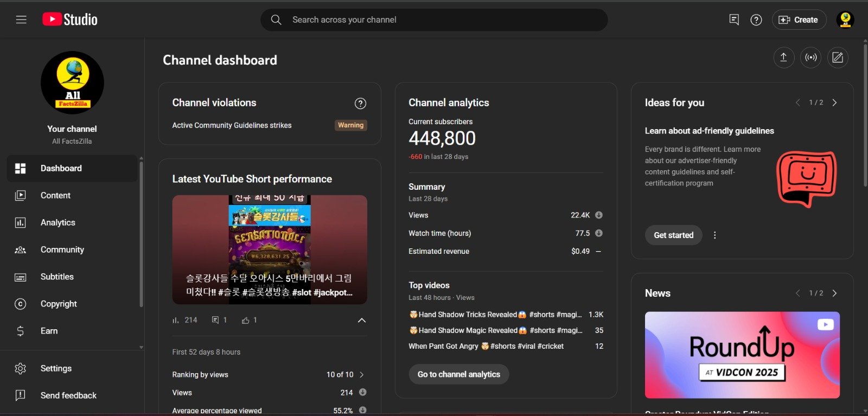Click the 'First 52 days 8 hours' label

pyautogui.click(x=206, y=352)
